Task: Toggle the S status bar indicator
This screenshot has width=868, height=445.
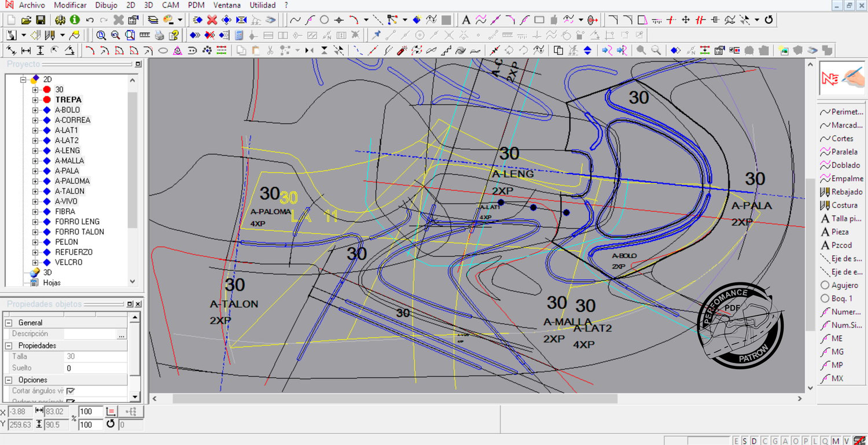Action: pos(744,441)
